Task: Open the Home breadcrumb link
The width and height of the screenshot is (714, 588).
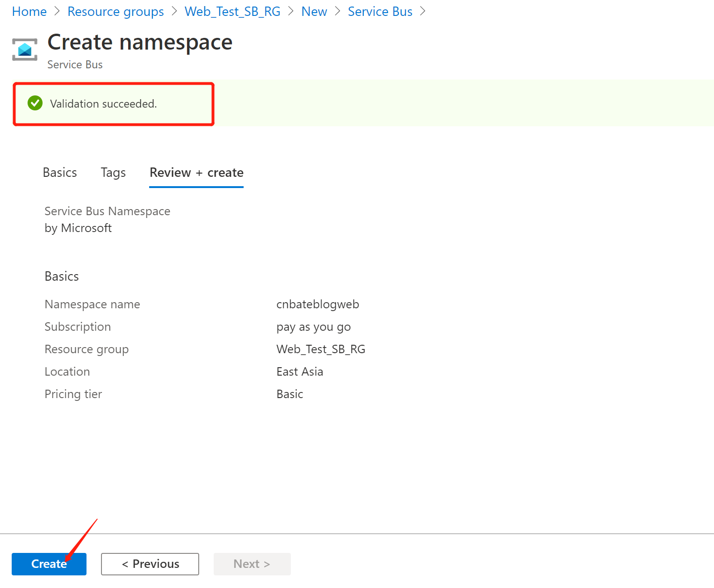Action: pos(29,12)
